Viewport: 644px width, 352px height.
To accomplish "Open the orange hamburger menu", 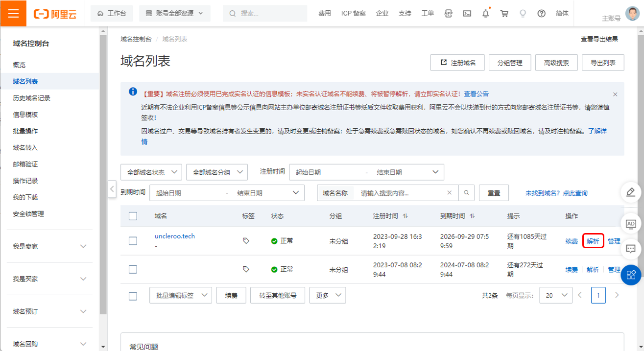I will 13,13.
